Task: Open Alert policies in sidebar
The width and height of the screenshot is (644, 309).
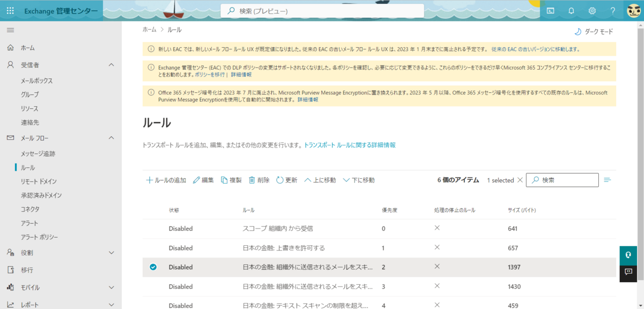Action: coord(39,237)
